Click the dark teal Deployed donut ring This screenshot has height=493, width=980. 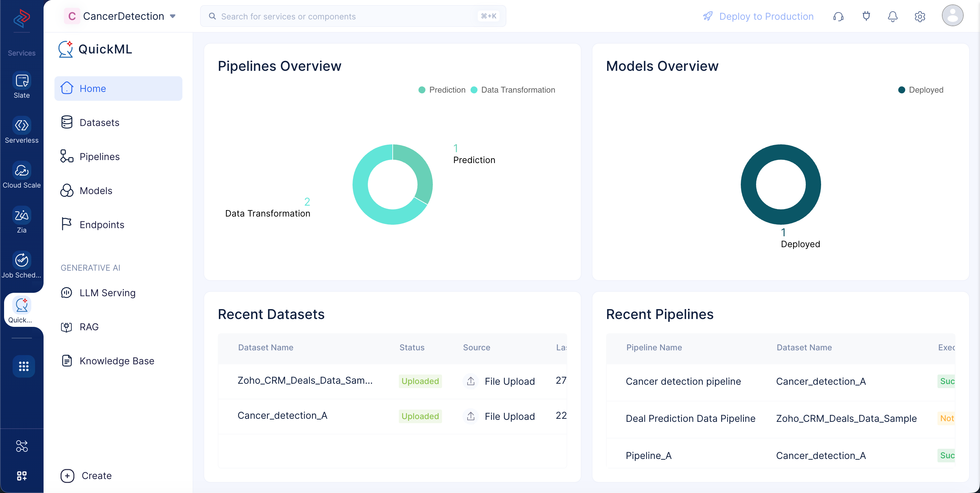[x=781, y=152]
